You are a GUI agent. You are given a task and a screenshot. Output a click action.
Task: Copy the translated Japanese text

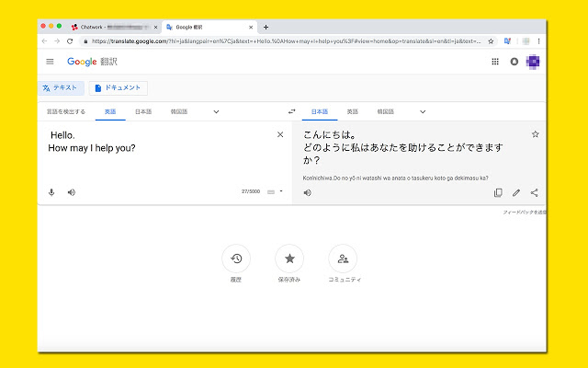(x=498, y=192)
